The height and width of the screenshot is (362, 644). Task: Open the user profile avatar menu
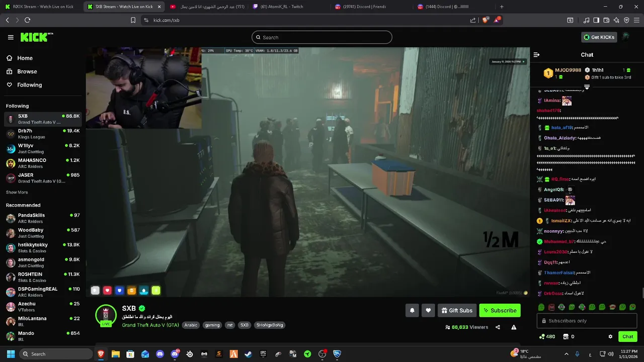tap(626, 37)
